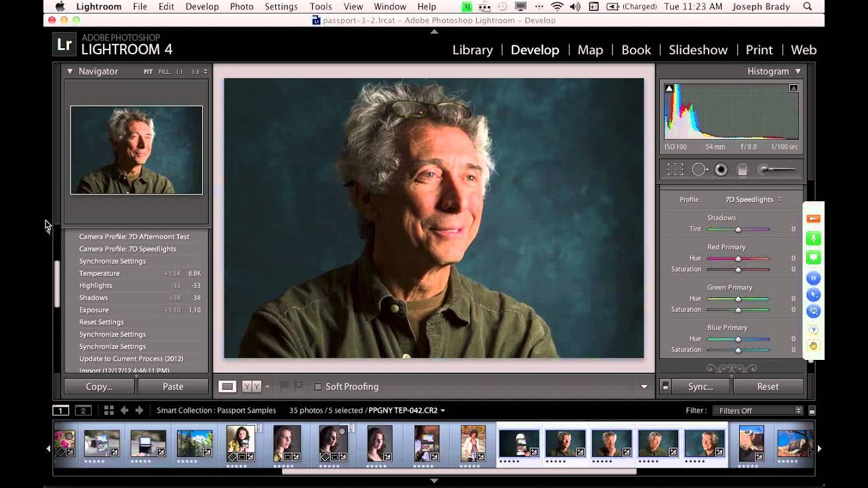
Task: Flag photo as pick in toolbar
Action: [x=285, y=386]
